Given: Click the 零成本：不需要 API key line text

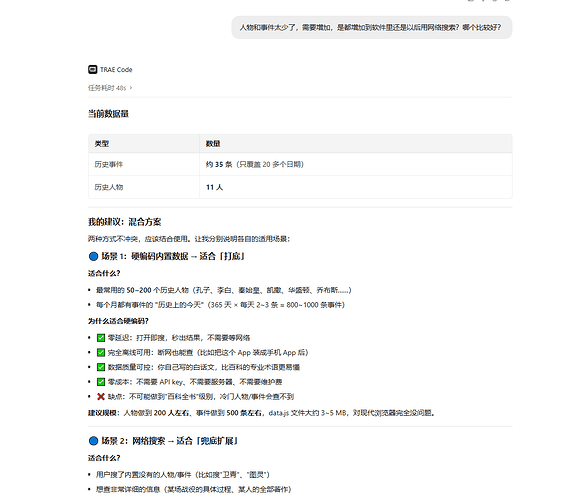Looking at the screenshot, I should coord(195,382).
